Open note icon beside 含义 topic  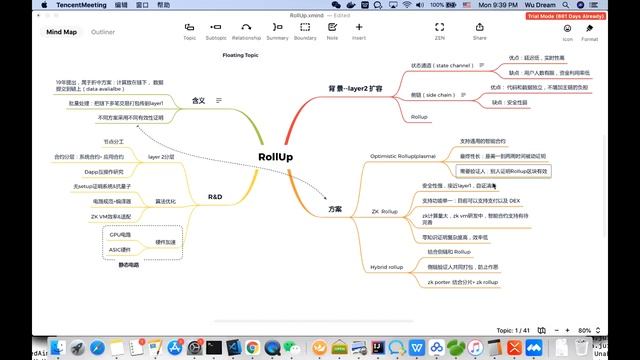click(x=219, y=100)
